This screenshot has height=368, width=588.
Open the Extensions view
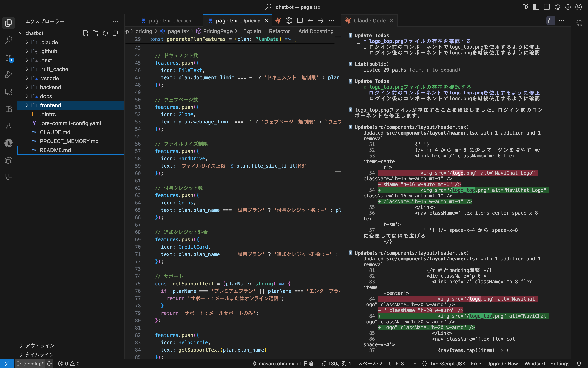9,109
